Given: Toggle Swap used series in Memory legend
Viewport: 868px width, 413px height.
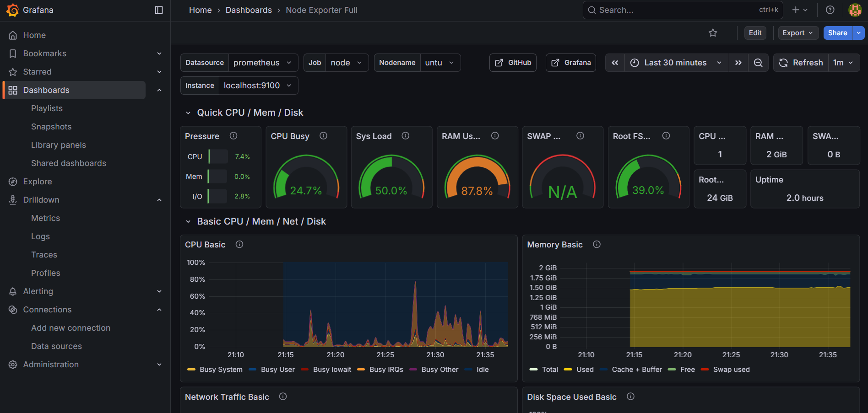Looking at the screenshot, I should [732, 370].
